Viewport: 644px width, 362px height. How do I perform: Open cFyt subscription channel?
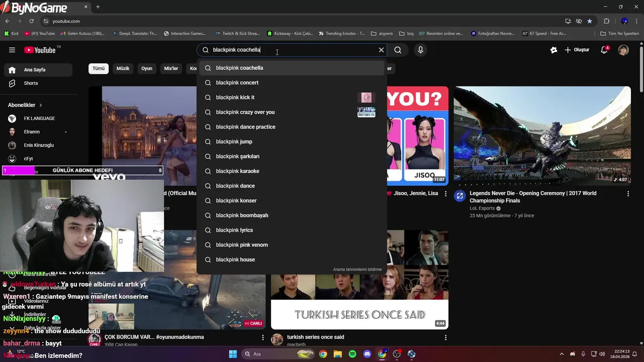pos(38,158)
